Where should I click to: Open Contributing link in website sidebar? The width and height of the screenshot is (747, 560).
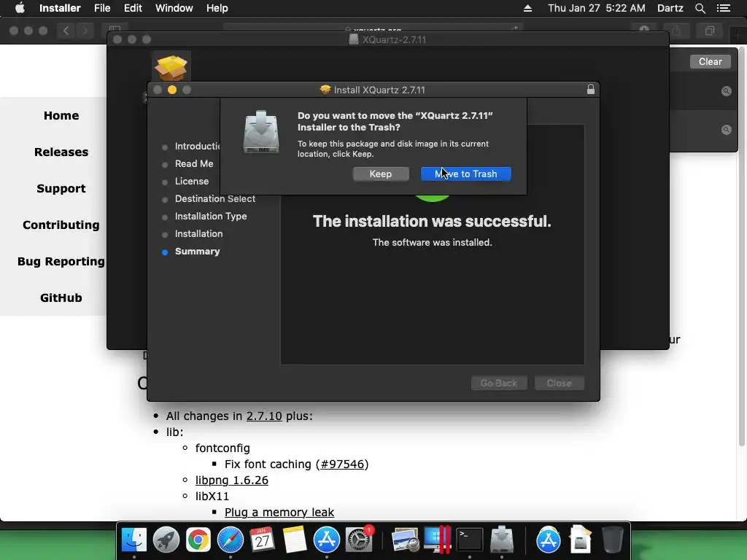point(61,225)
